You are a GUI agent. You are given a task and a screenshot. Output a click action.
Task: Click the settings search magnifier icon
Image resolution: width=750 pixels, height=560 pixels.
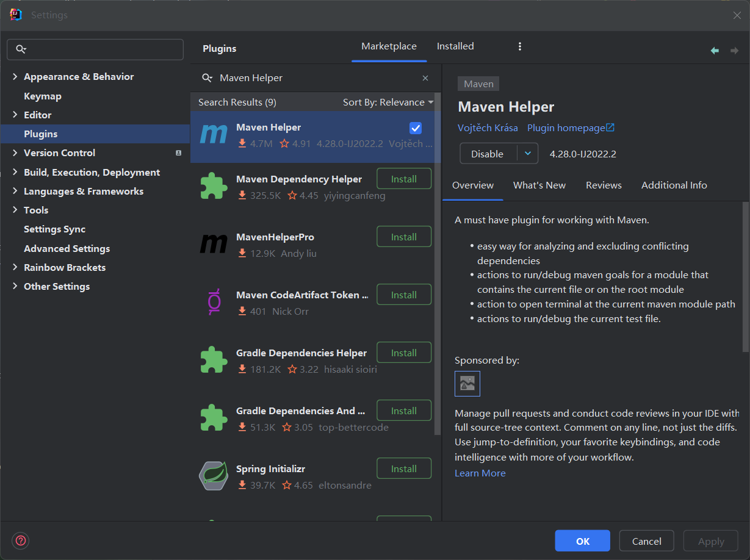[x=21, y=49]
